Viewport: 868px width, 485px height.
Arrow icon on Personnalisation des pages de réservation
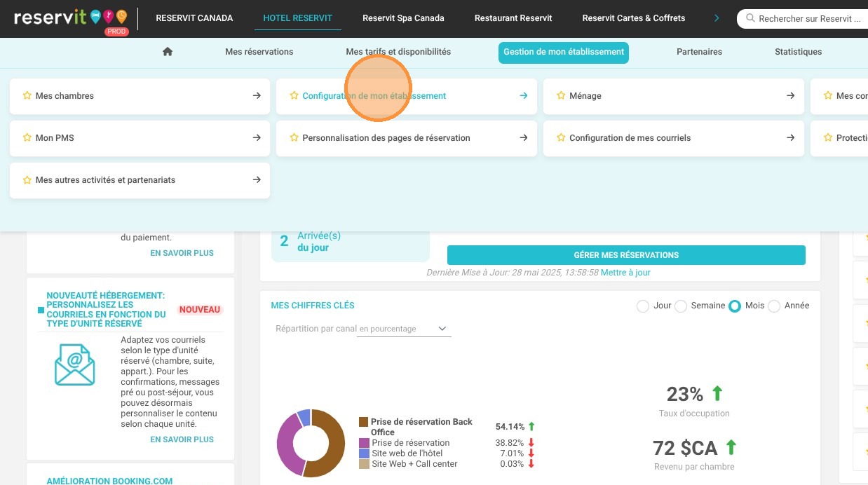click(524, 138)
